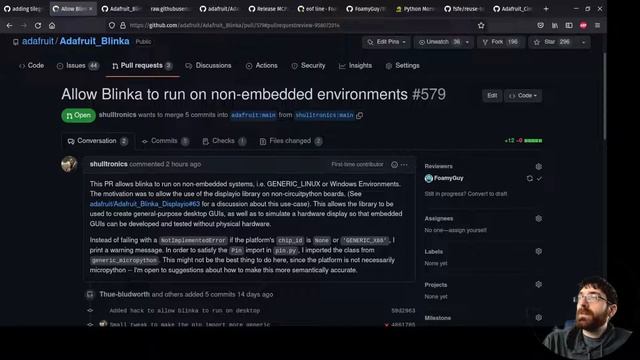Screen dimensions: 640x360
Task: Re-request review from FoamyGuy icon
Action: click(529, 178)
